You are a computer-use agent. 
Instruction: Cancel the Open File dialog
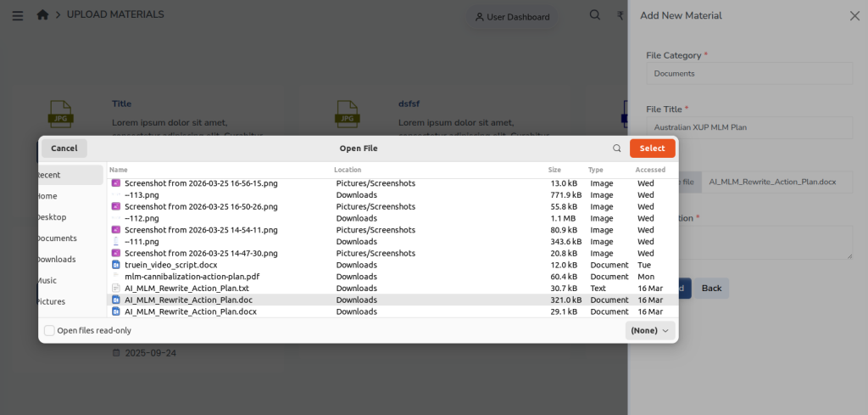[x=64, y=149]
